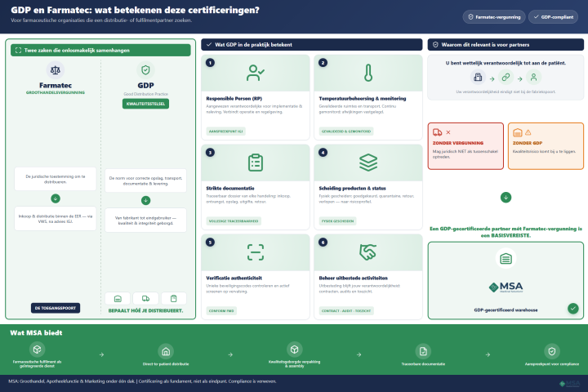This screenshot has height=392, width=588.
Task: Click the Farmatec-vergunning badge in header
Action: [494, 17]
